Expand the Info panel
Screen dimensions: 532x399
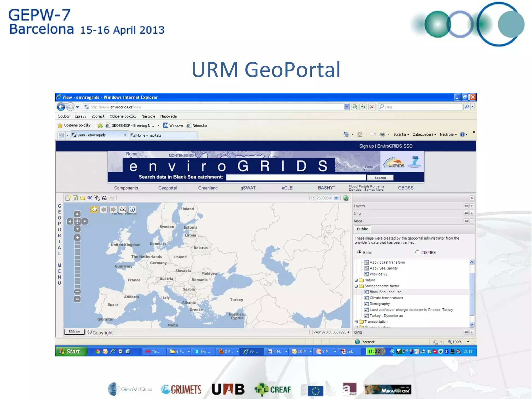click(x=472, y=213)
